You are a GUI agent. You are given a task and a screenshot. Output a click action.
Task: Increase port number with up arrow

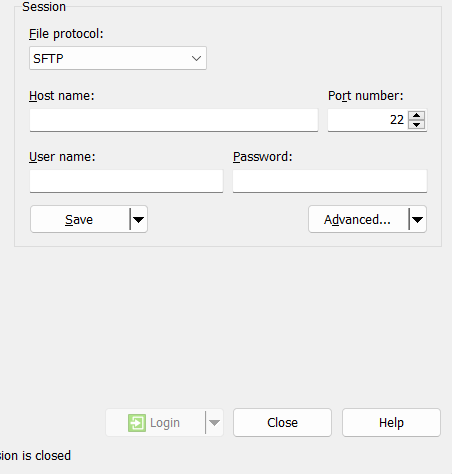tap(416, 115)
